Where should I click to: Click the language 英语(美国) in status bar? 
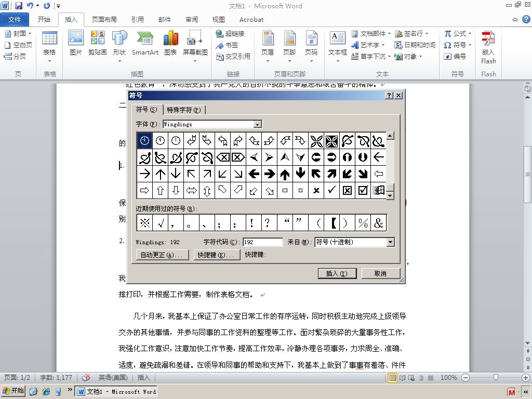[x=113, y=378]
